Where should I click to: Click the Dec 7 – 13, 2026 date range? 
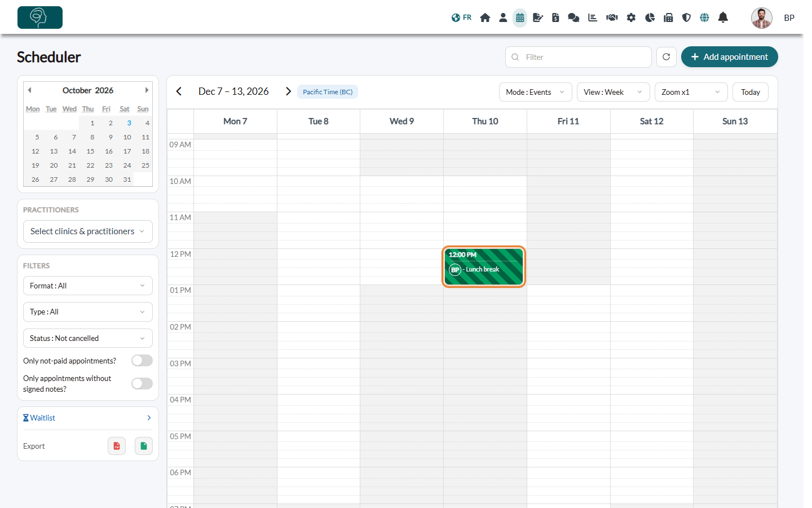click(x=233, y=91)
